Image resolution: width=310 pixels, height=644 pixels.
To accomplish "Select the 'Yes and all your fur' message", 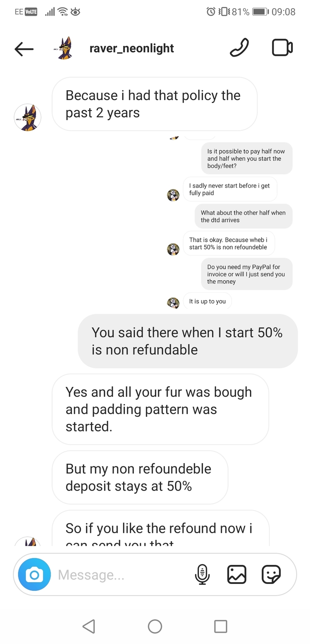I will 160,409.
